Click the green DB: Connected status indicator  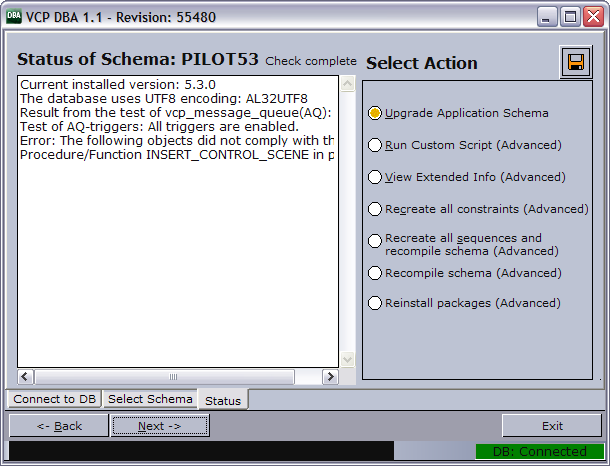pos(539,452)
